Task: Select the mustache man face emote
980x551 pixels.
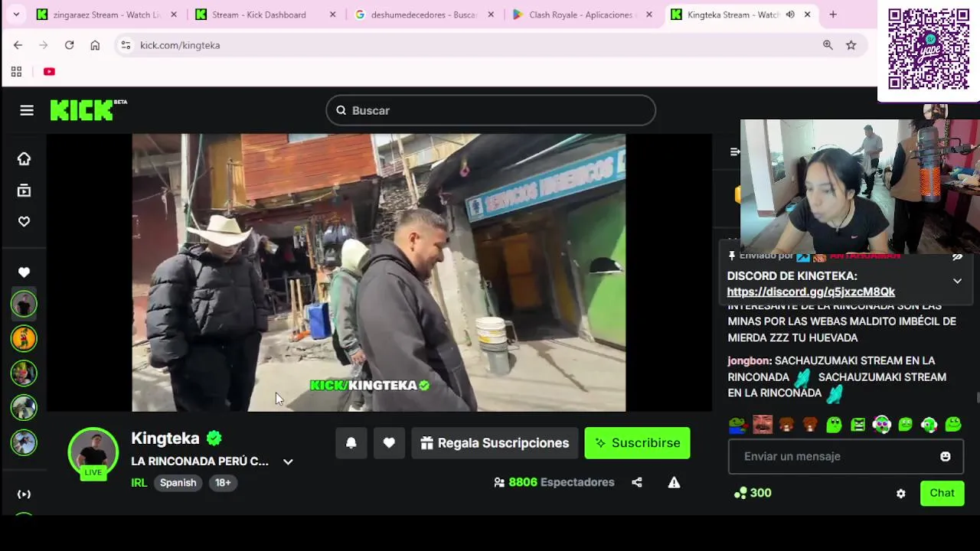Action: click(763, 424)
